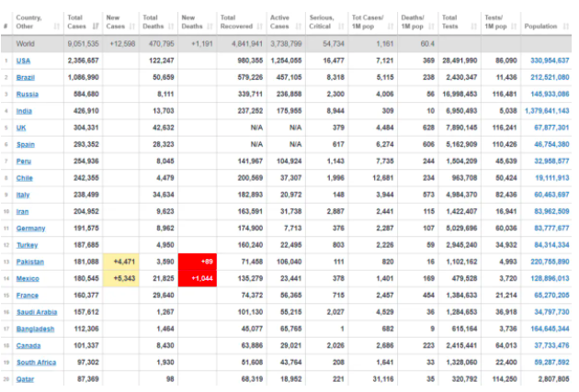Select Brazil total deaths value 50,659
The height and width of the screenshot is (392, 579).
tap(164, 77)
